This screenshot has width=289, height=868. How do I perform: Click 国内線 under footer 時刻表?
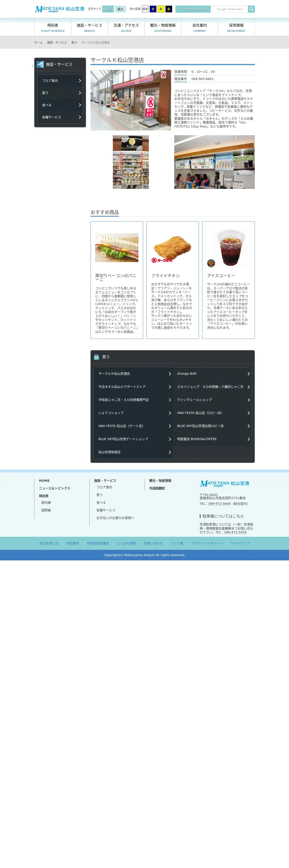46,503
